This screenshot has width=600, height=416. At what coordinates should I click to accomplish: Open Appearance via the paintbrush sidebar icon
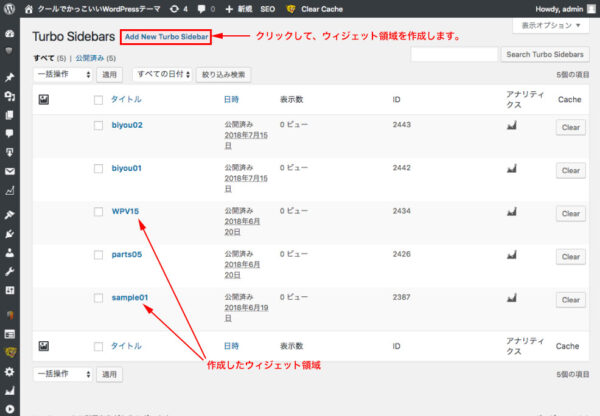pyautogui.click(x=10, y=215)
